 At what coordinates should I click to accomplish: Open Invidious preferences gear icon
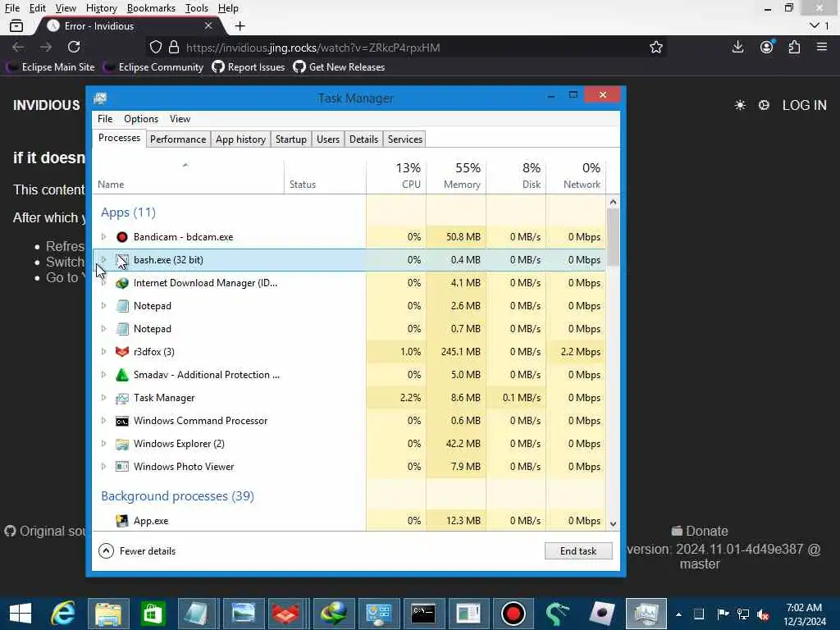764,106
